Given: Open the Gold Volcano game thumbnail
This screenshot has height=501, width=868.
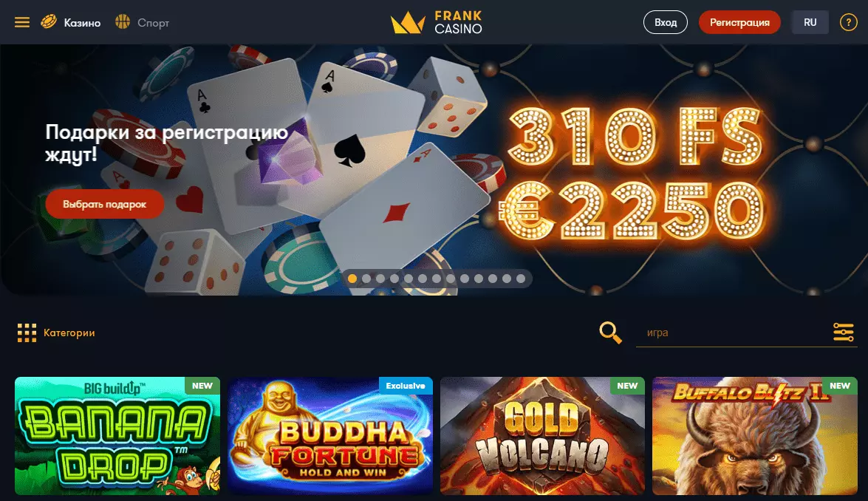Looking at the screenshot, I should pos(542,436).
